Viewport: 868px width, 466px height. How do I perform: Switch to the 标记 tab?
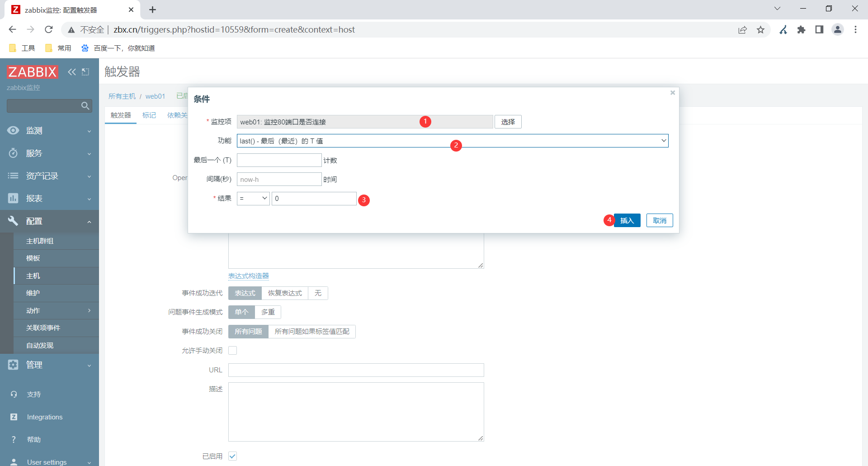[149, 115]
